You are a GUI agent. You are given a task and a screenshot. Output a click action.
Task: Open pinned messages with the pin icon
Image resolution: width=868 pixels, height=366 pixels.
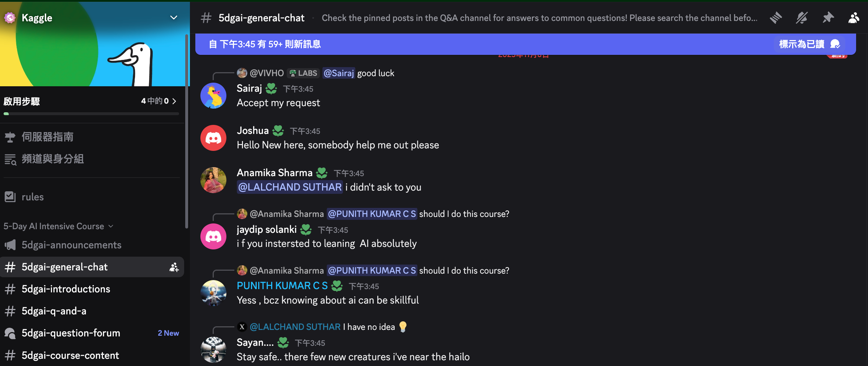click(828, 18)
